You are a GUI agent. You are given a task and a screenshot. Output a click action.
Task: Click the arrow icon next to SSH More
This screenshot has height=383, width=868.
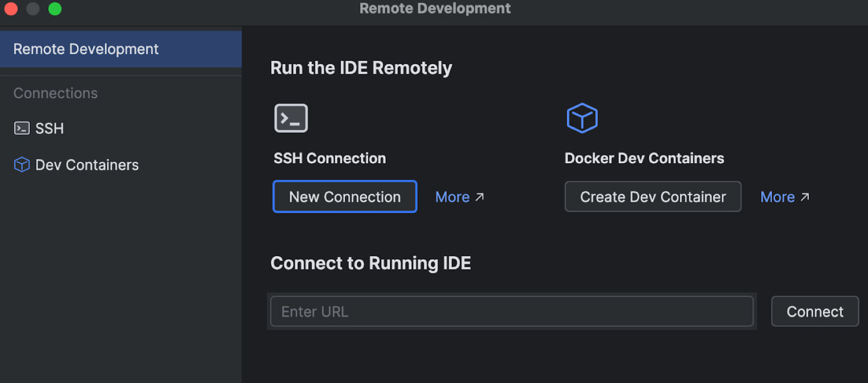[480, 197]
